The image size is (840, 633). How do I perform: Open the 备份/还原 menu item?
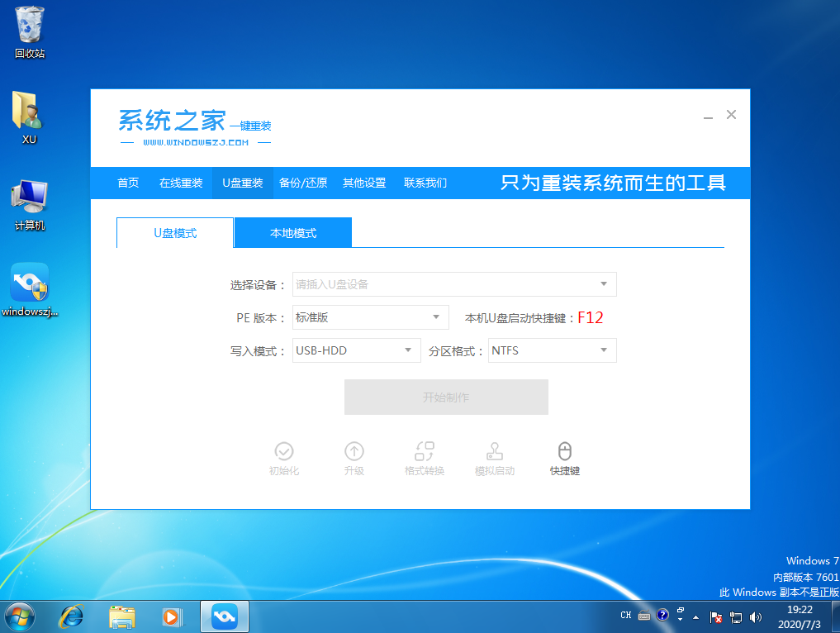point(303,183)
